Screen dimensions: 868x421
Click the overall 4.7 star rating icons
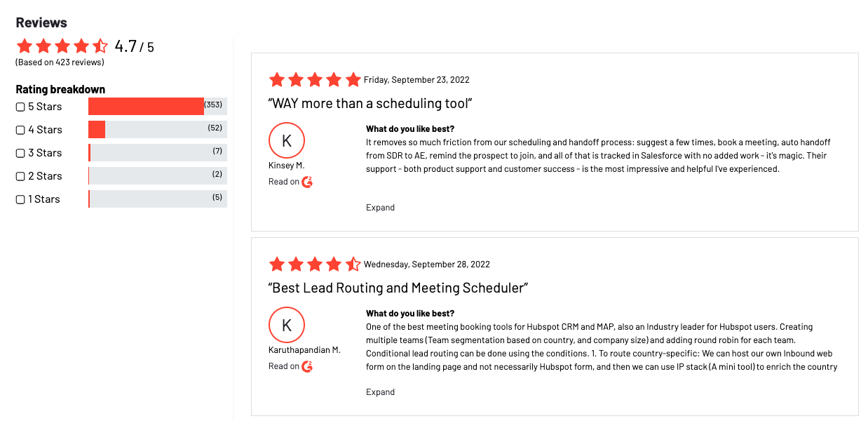(62, 47)
